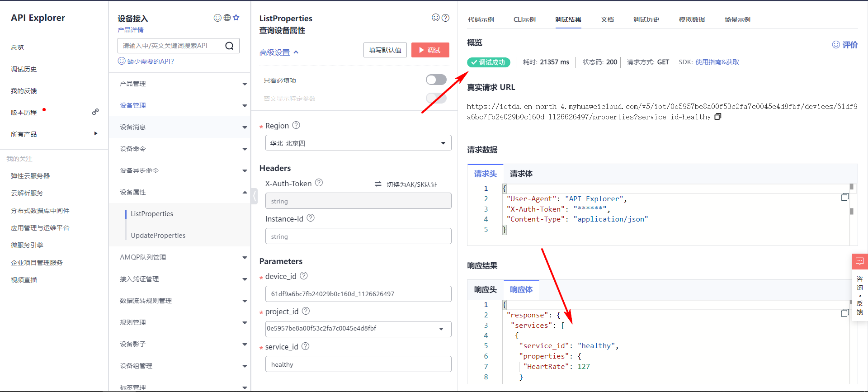This screenshot has width=868, height=392.
Task: Switch to the 请求体 tab
Action: [521, 174]
